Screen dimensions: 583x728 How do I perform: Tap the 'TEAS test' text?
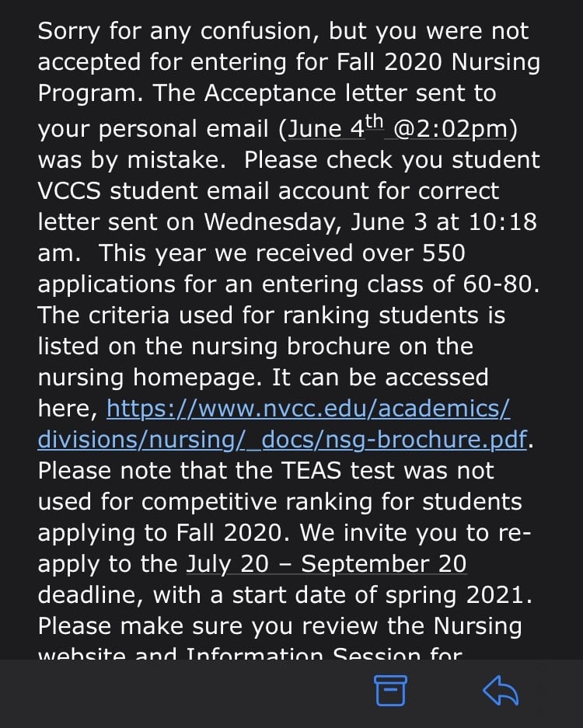click(338, 470)
